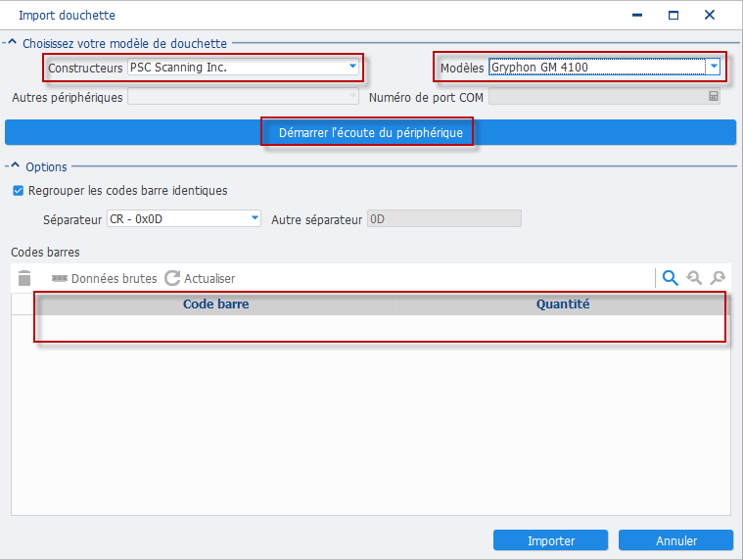Click the Autre séparateur input field

444,219
